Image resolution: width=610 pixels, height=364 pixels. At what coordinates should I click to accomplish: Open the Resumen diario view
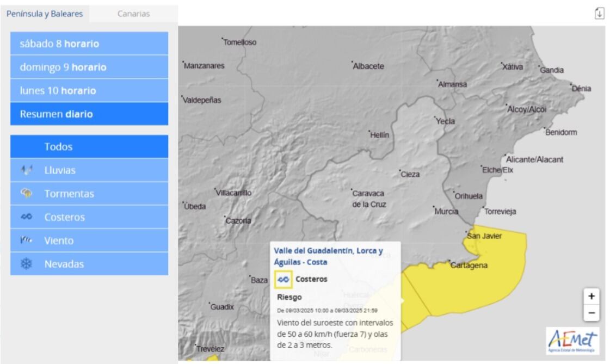tap(89, 114)
